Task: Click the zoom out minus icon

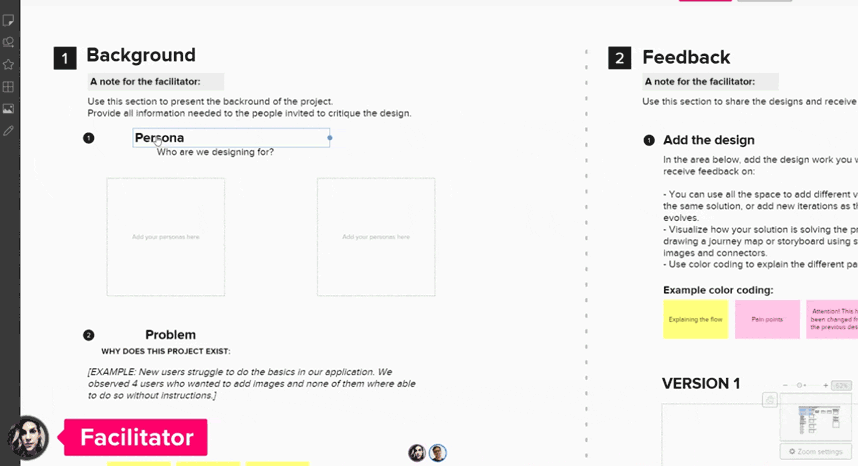Action: (x=785, y=386)
